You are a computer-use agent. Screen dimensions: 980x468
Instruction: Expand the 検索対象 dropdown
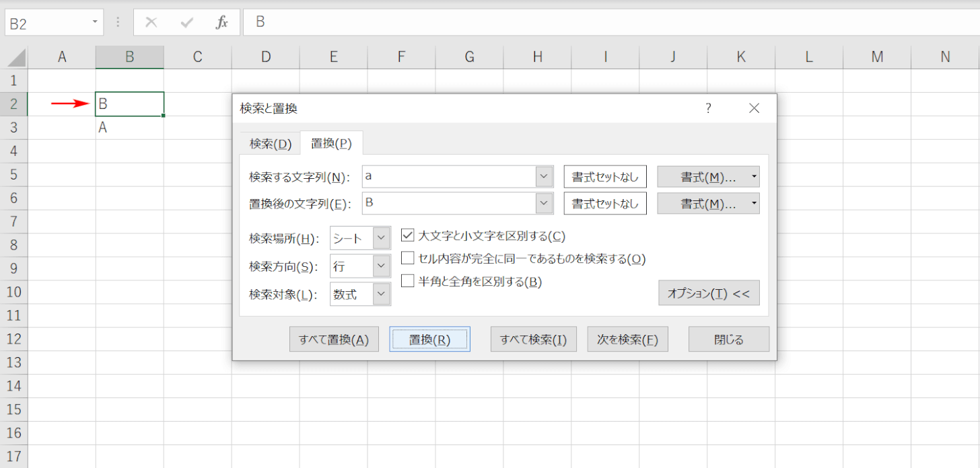coord(382,294)
